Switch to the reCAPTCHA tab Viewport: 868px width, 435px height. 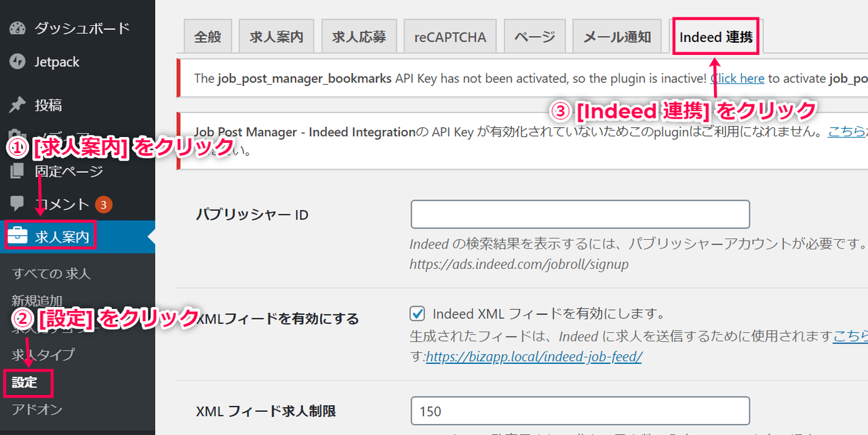pos(450,37)
